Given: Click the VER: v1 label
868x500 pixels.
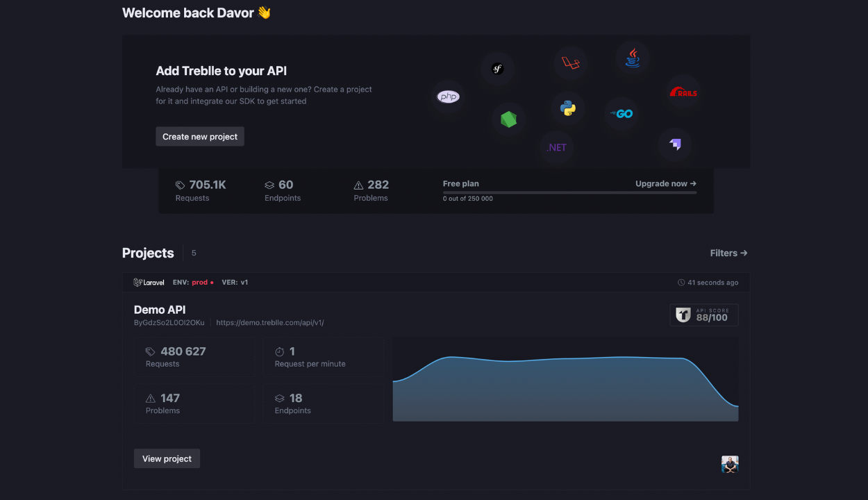Looking at the screenshot, I should (x=235, y=283).
